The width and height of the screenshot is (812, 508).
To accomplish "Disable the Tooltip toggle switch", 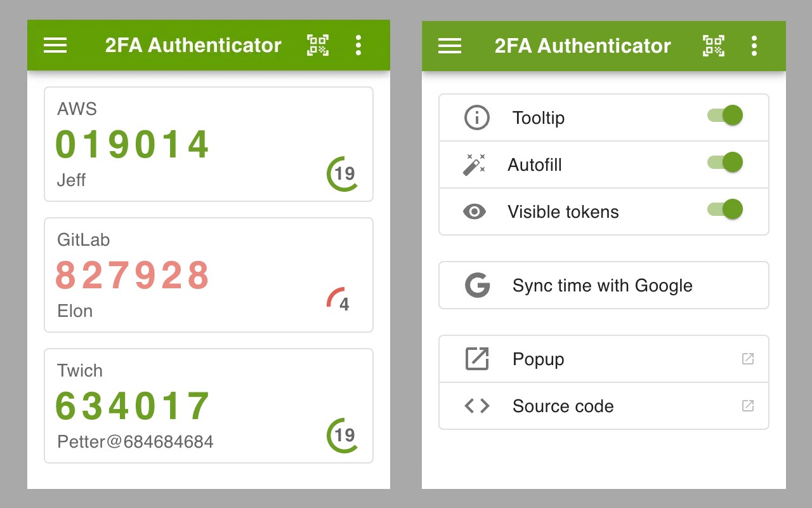I will point(725,116).
